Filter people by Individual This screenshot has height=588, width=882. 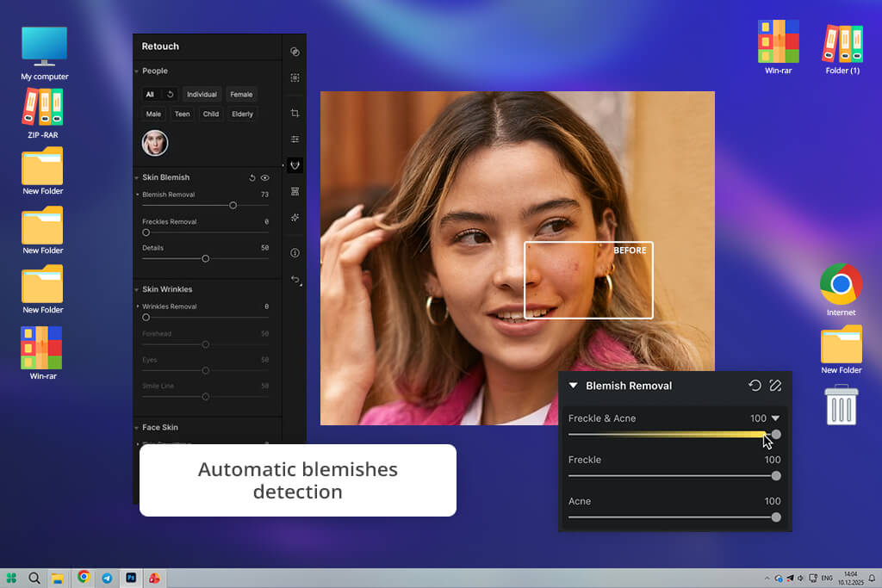[x=202, y=95]
